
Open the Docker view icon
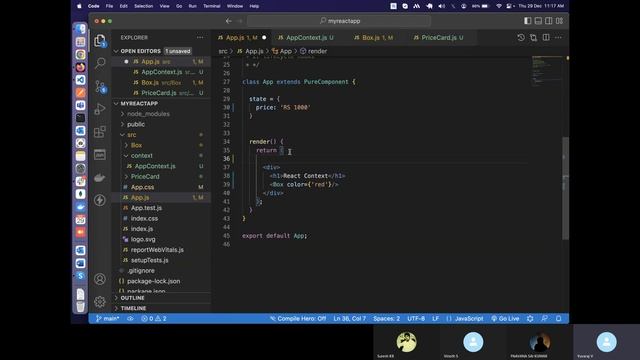100,178
